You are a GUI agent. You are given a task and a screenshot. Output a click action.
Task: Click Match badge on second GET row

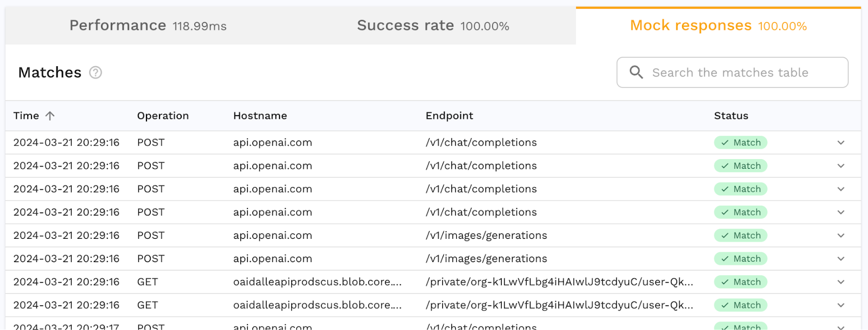741,306
